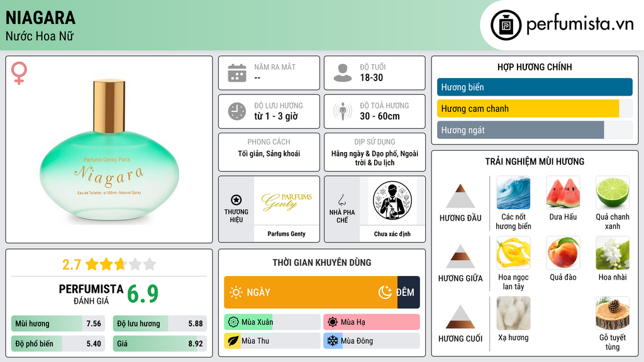The image size is (644, 362).
Task: Click the từ 1 - 3 giờ longevity value
Action: click(x=276, y=116)
